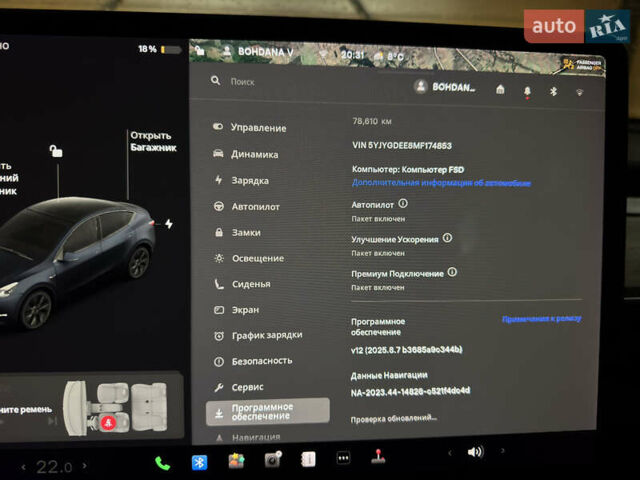Click the Wi-Fi icon in settings header

tap(580, 93)
